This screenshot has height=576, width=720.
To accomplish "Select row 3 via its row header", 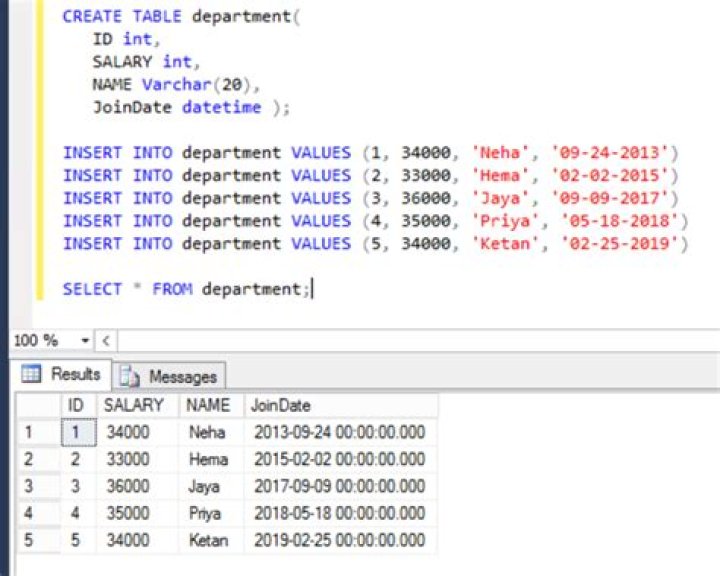I will click(x=30, y=487).
